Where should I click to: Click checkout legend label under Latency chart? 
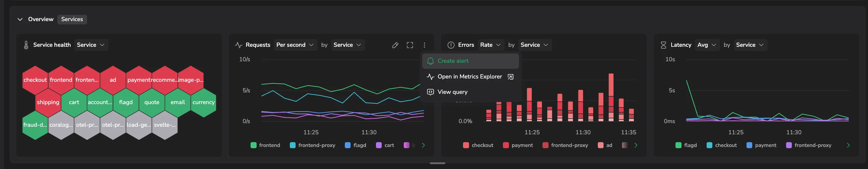pos(726,145)
